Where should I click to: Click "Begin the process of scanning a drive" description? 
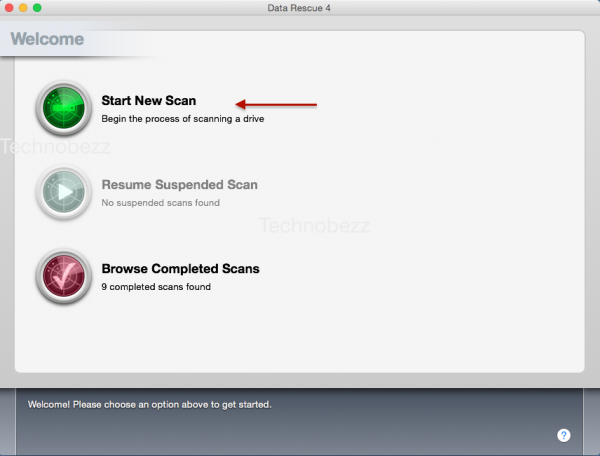(182, 119)
